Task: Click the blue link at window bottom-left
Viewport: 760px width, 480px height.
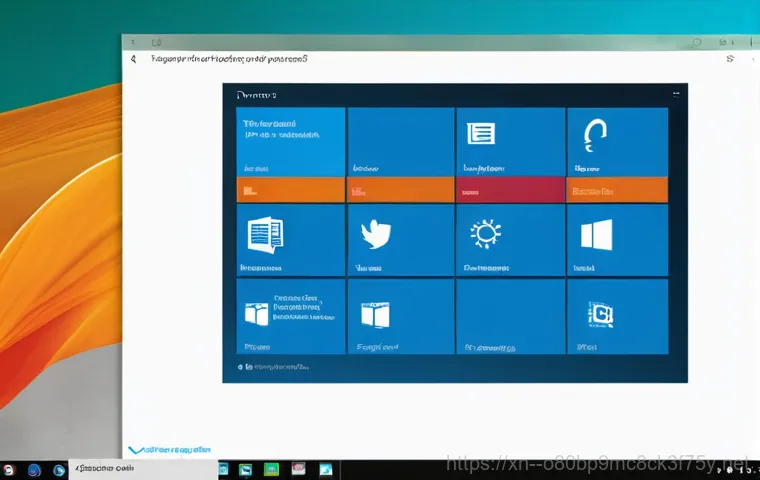Action: pos(170,451)
